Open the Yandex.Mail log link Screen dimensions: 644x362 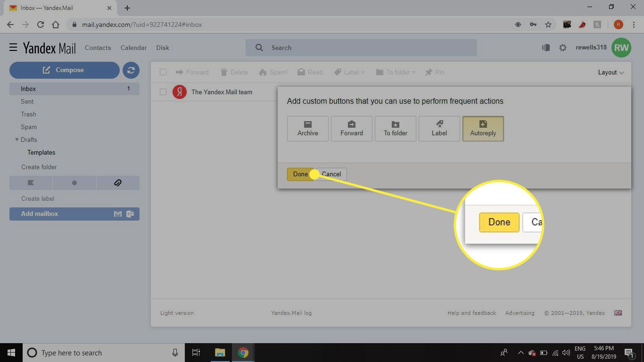[291, 313]
